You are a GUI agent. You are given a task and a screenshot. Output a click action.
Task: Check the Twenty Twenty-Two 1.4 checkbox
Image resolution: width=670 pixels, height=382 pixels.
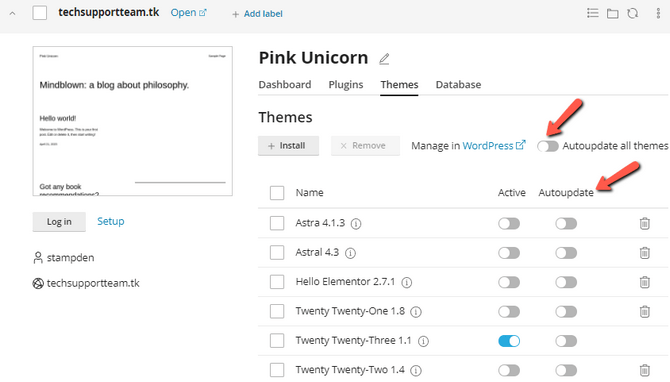point(277,370)
